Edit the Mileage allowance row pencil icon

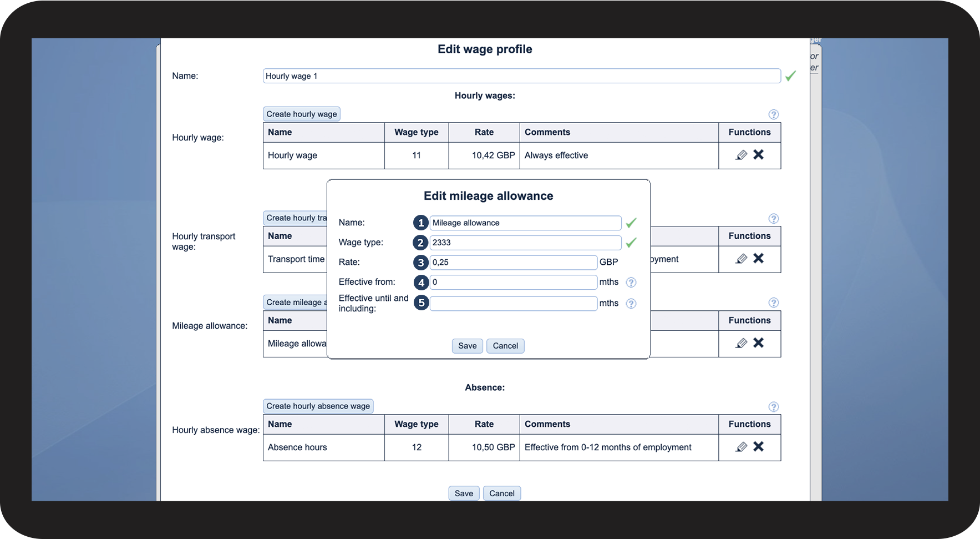pyautogui.click(x=741, y=344)
